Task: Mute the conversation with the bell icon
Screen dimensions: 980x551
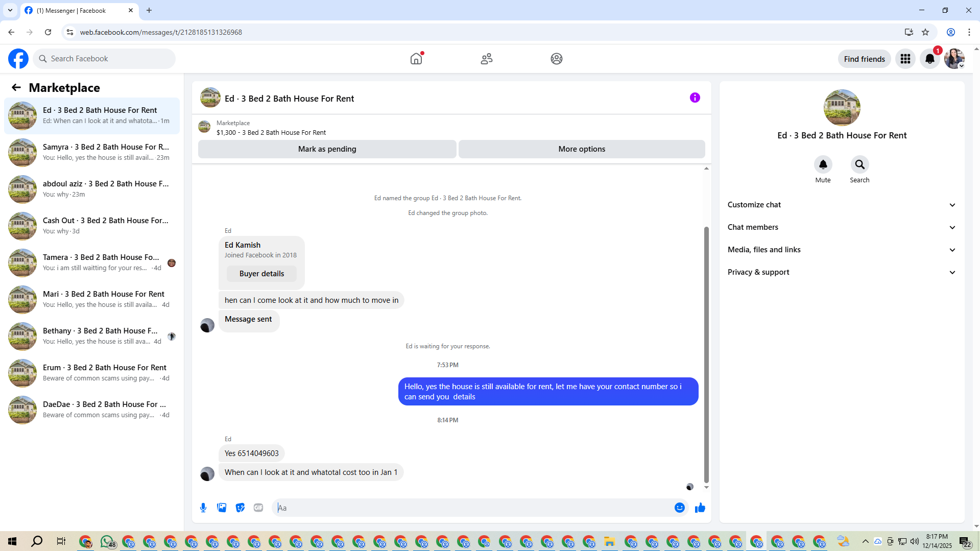Action: click(823, 164)
